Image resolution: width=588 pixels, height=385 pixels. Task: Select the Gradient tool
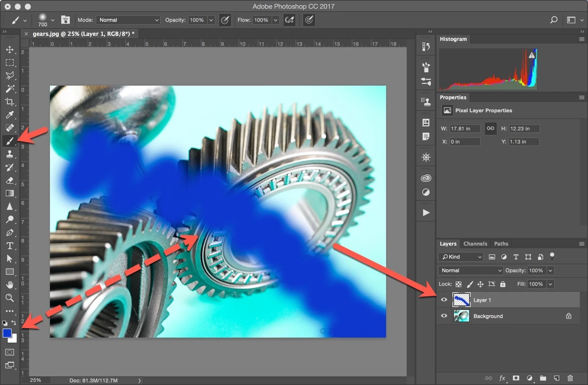click(x=10, y=193)
